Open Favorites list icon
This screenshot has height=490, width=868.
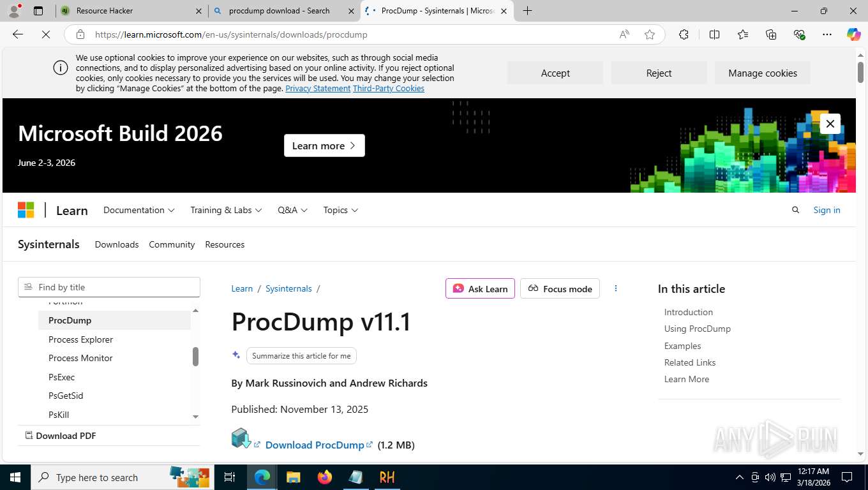click(x=743, y=34)
